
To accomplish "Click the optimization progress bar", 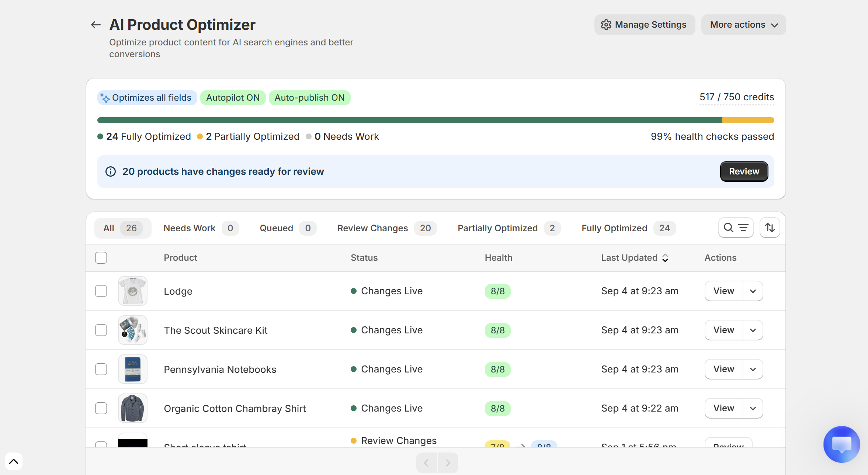I will (435, 120).
